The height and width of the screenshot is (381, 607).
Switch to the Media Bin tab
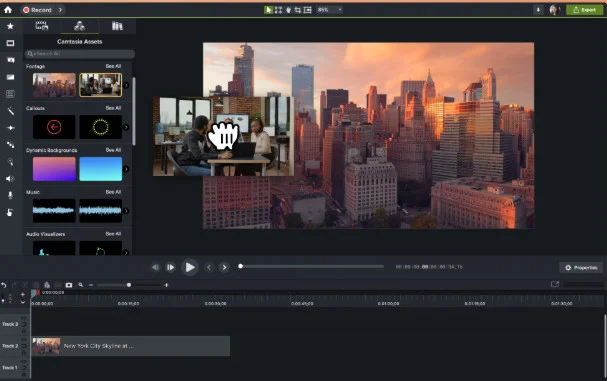[42, 26]
